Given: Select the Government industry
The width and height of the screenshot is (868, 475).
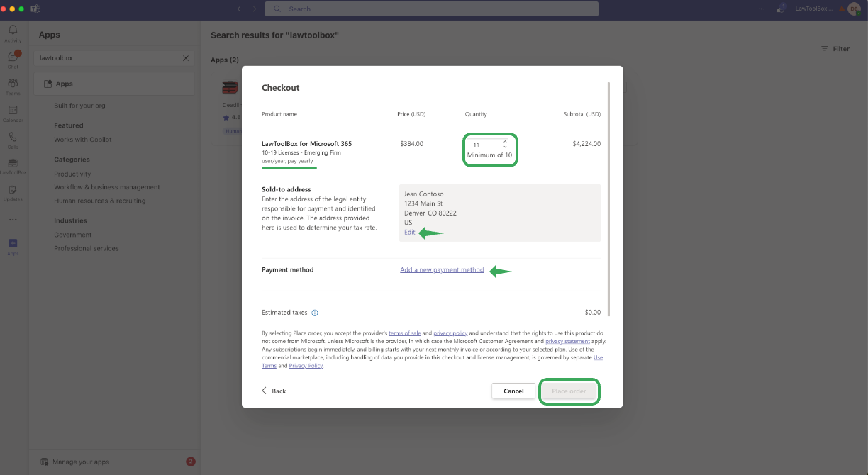Looking at the screenshot, I should (73, 235).
